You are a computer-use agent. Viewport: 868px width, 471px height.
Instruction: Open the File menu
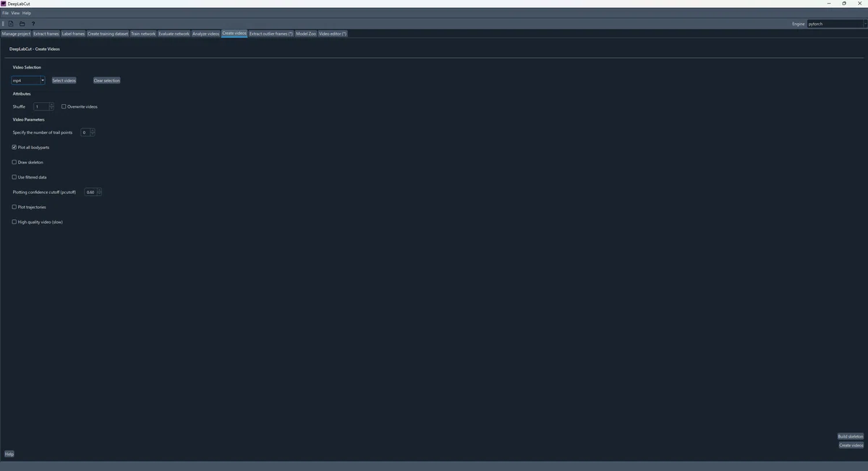5,13
